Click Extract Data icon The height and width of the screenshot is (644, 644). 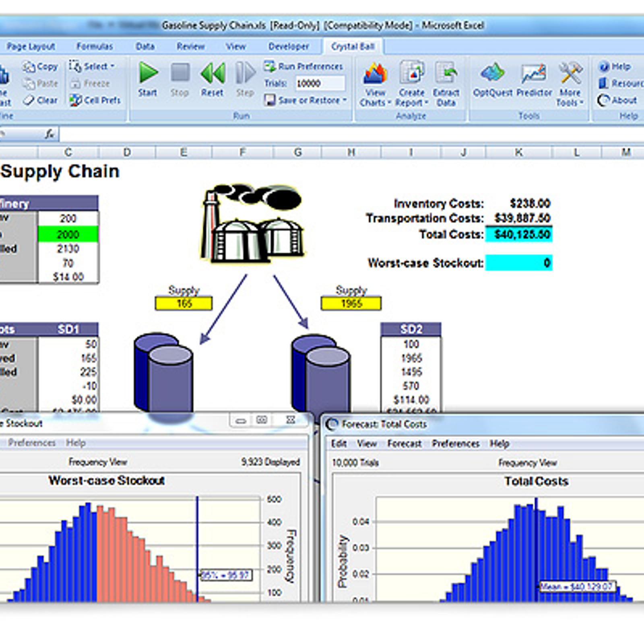446,85
